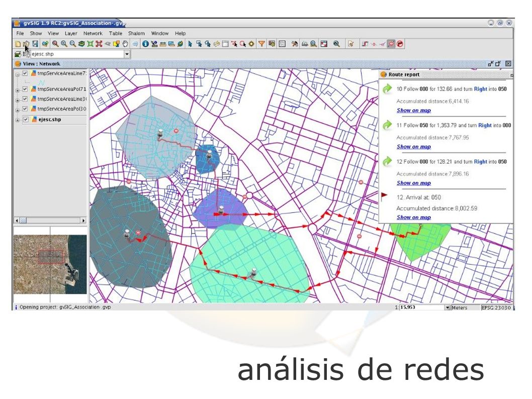Click the green arrow of step 10

pyautogui.click(x=387, y=89)
